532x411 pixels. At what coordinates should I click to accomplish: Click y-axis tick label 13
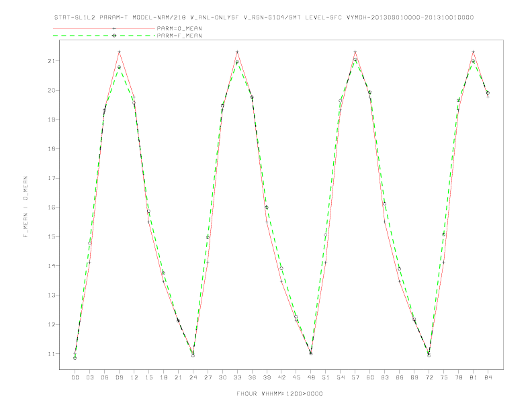(x=52, y=295)
